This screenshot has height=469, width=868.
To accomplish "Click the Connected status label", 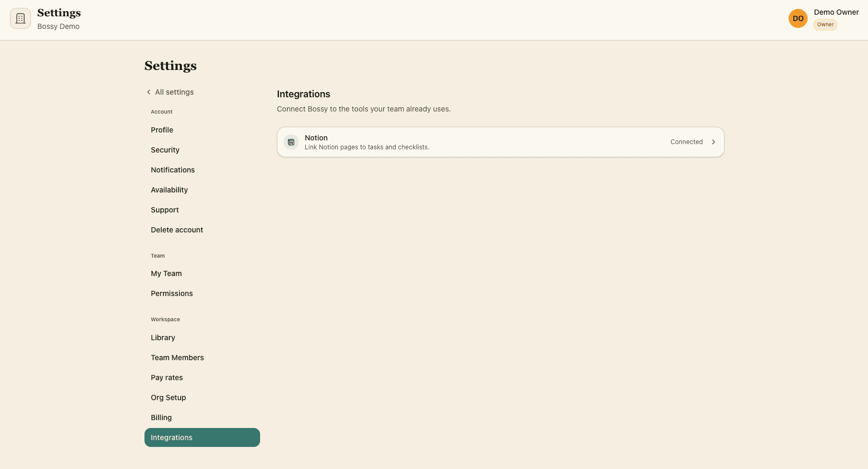I will (x=686, y=142).
